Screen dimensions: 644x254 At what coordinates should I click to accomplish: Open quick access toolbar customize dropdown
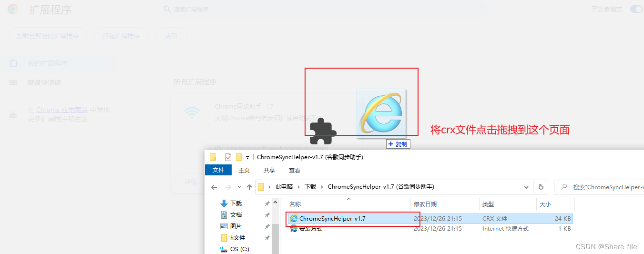pyautogui.click(x=248, y=158)
